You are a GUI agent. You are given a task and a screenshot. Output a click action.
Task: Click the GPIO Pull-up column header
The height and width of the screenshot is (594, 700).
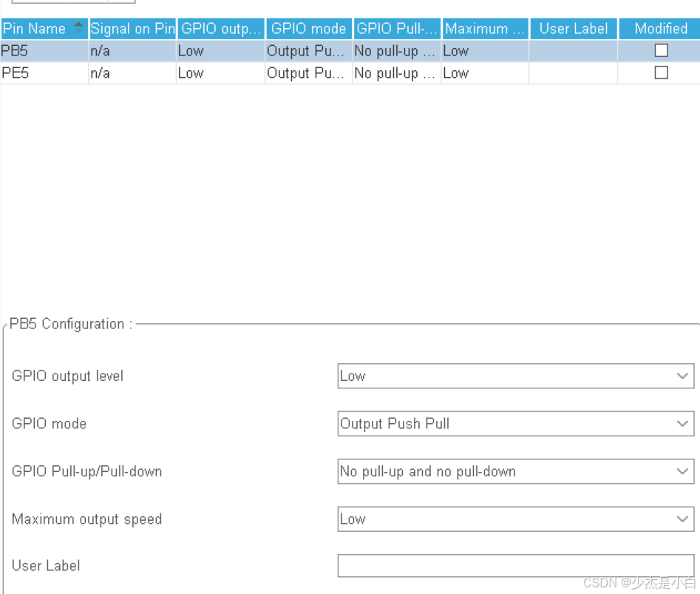tap(397, 29)
